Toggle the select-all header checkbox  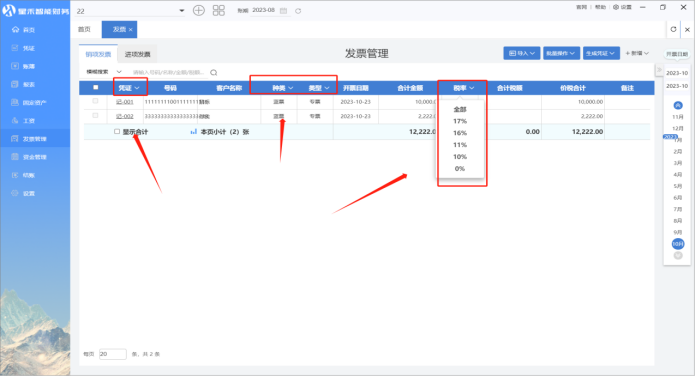pos(95,88)
